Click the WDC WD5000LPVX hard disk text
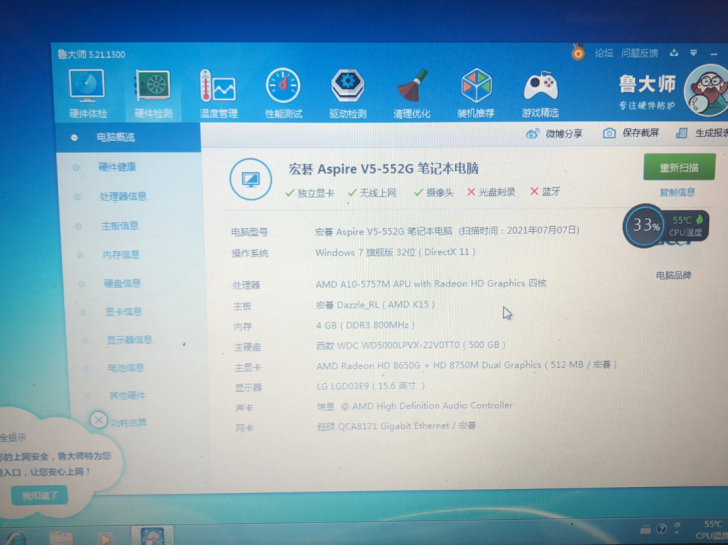Screen dimensions: 728x545 click(x=411, y=345)
